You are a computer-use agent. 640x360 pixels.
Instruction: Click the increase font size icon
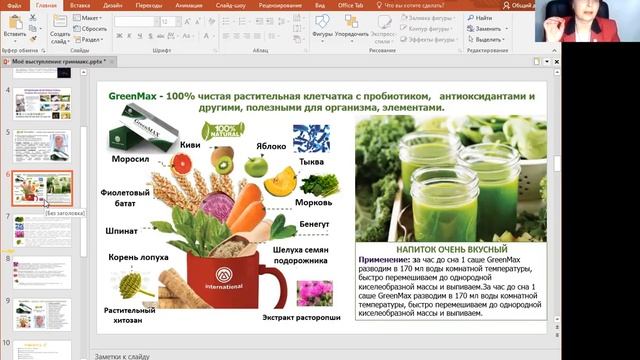point(187,21)
